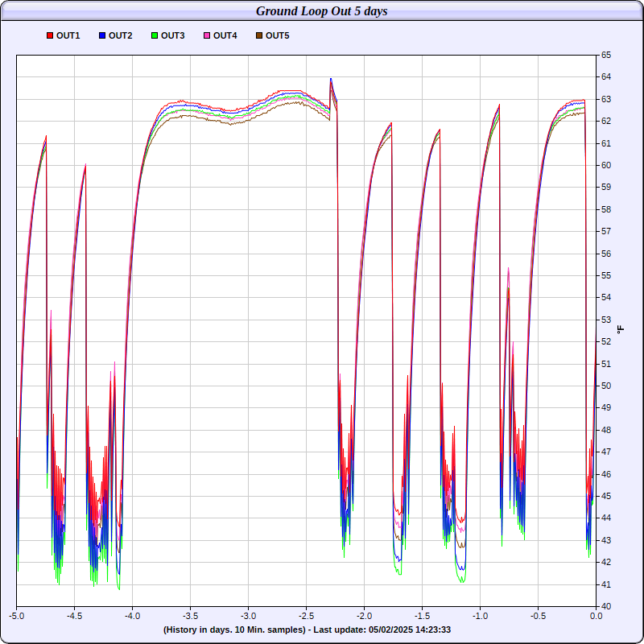Click the -5.0 label on the x-axis
The width and height of the screenshot is (644, 644).
[x=16, y=616]
